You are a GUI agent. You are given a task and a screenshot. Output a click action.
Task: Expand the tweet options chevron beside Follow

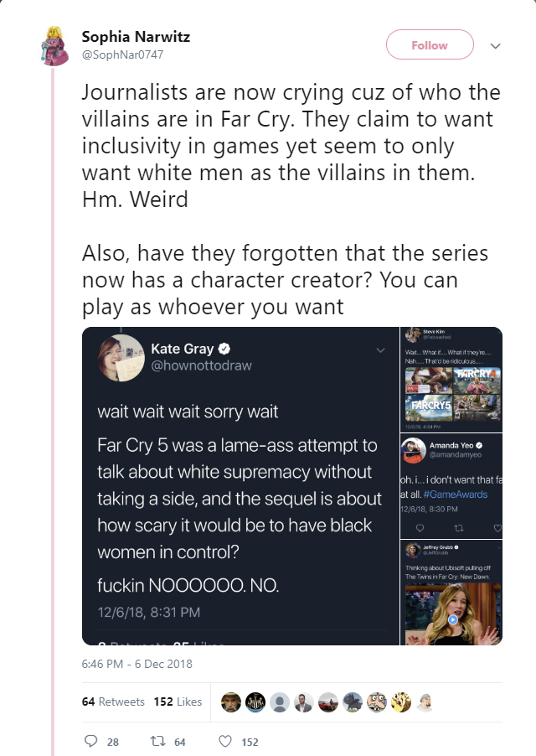click(x=495, y=46)
